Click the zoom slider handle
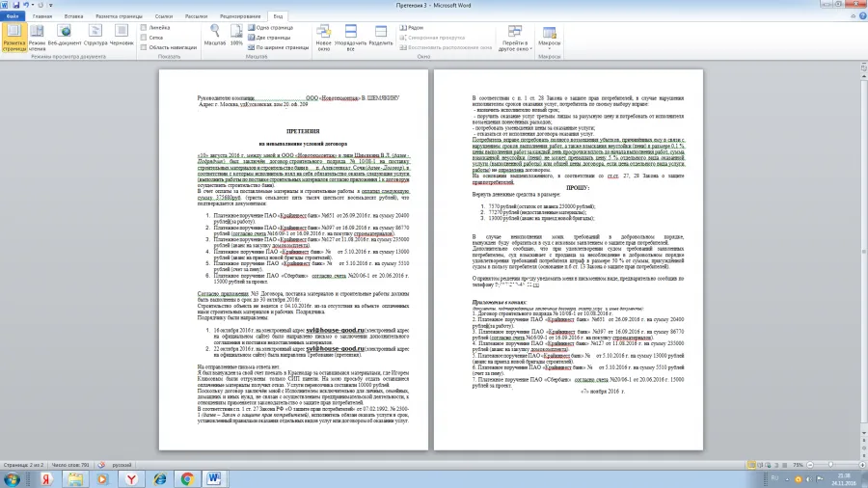The image size is (868, 488). [830, 465]
